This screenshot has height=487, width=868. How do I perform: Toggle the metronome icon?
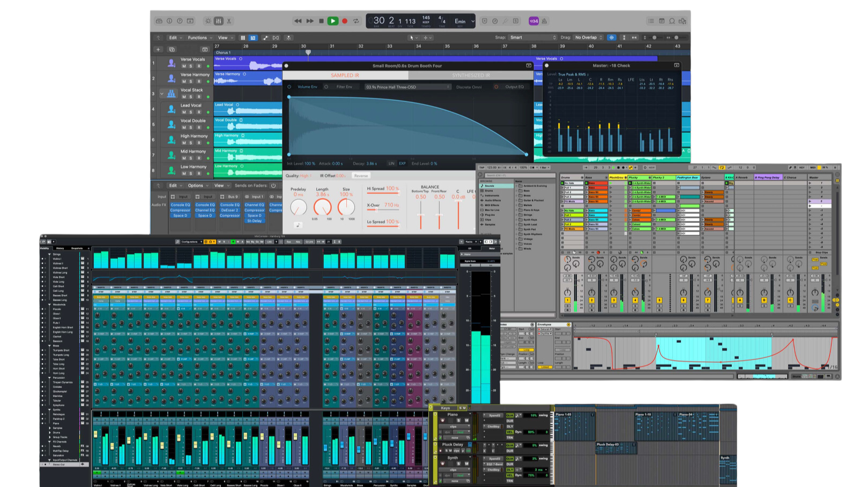[545, 21]
